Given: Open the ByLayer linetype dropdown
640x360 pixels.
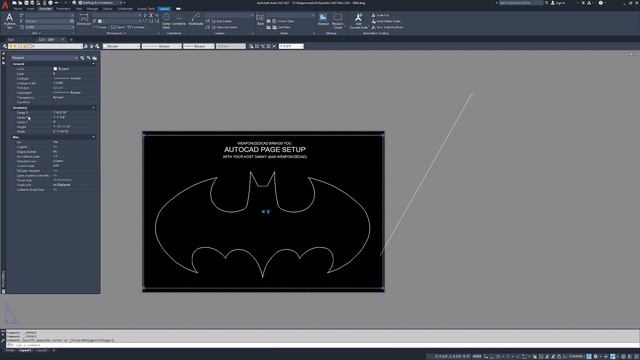Looking at the screenshot, I should pos(162,46).
